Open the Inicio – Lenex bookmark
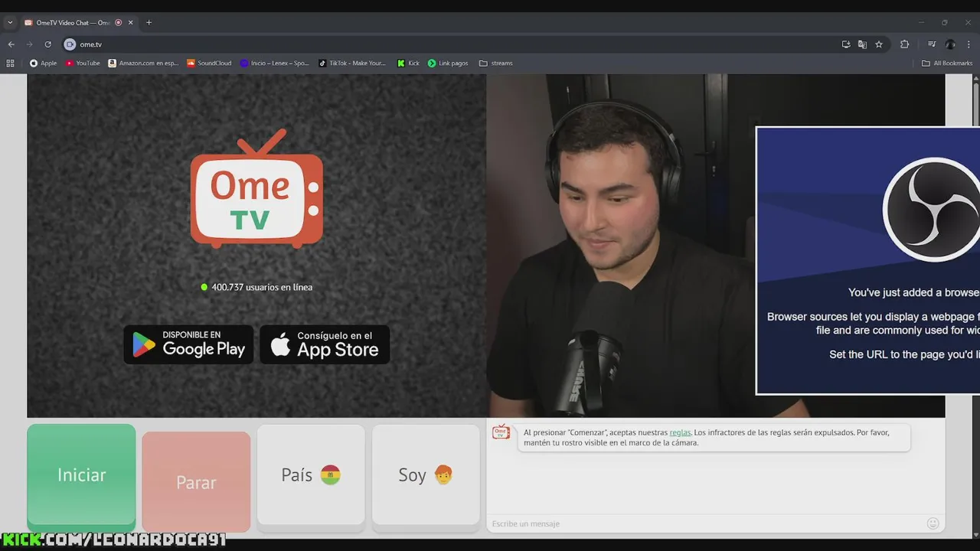The width and height of the screenshot is (980, 551). (274, 64)
